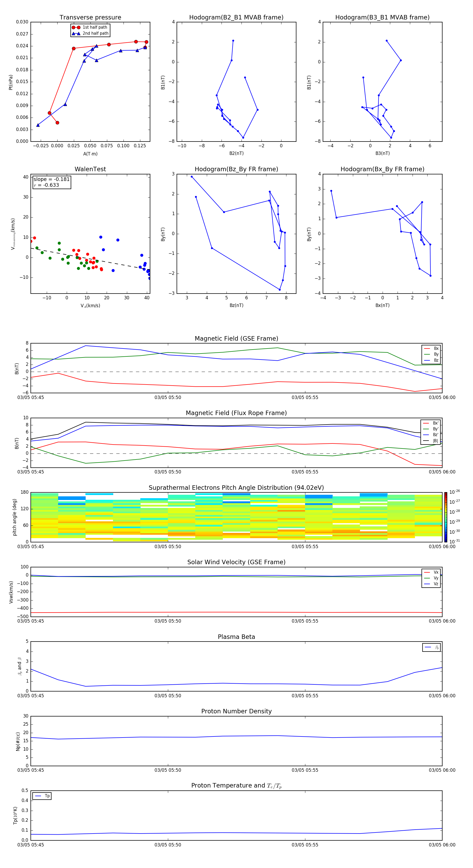473x868 pixels.
Task: Click the "B3(nT)" axis label
Action: 382,153
